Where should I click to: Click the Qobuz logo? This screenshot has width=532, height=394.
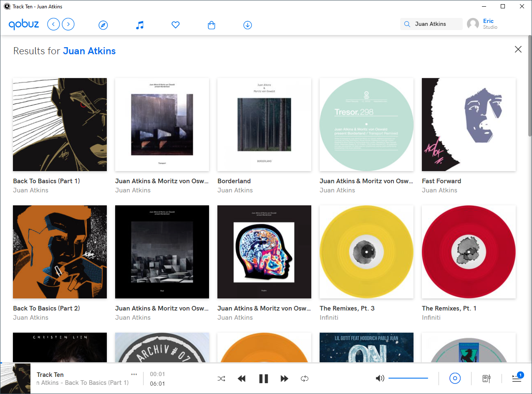point(24,25)
